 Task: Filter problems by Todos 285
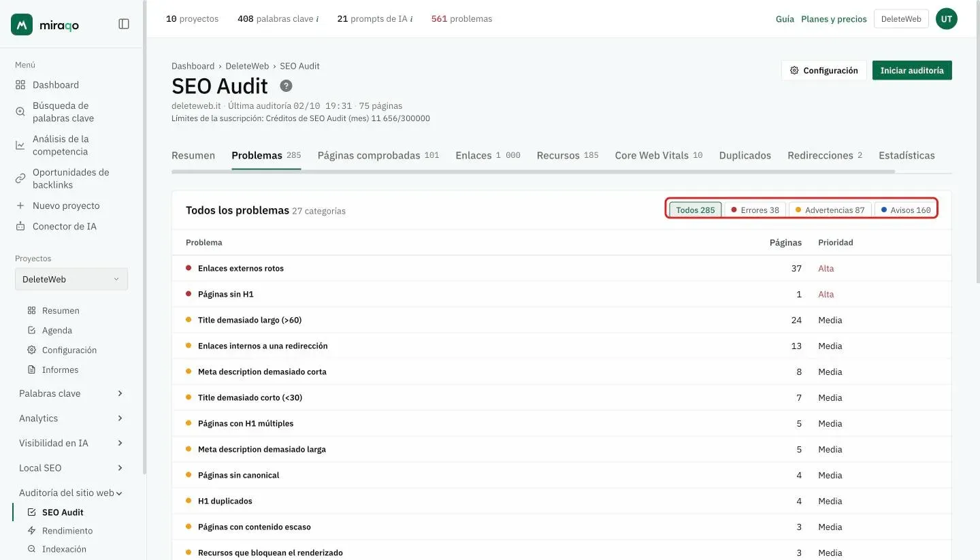pyautogui.click(x=695, y=210)
